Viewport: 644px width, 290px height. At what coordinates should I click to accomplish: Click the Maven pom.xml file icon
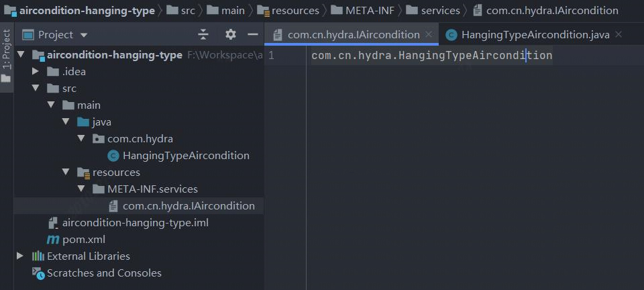[x=53, y=240]
